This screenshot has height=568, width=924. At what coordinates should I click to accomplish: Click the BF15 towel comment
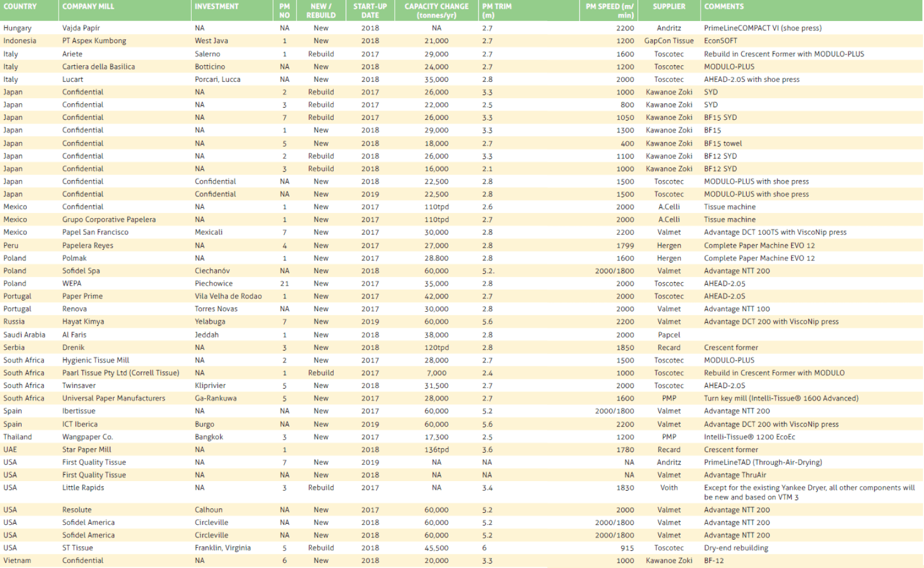723,144
